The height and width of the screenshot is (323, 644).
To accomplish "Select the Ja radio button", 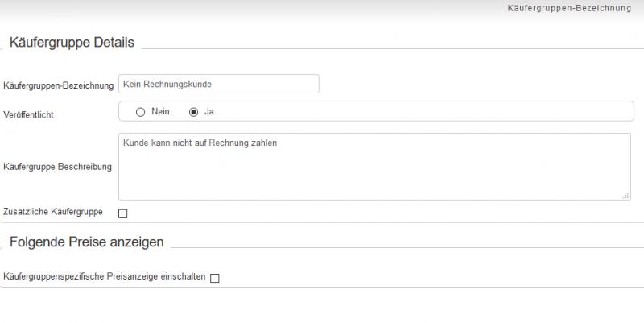I will 193,112.
